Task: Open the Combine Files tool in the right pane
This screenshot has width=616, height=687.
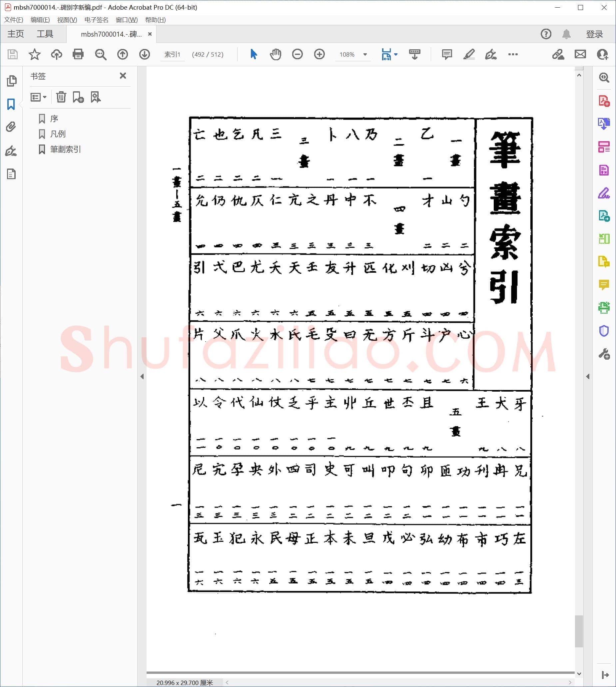Action: [x=604, y=124]
